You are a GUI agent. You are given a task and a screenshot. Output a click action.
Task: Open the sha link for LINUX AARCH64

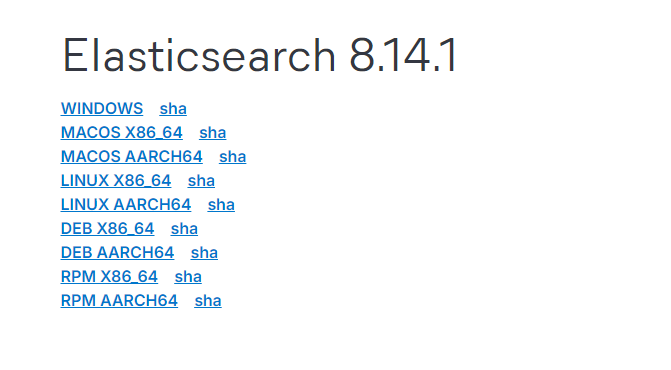[221, 204]
